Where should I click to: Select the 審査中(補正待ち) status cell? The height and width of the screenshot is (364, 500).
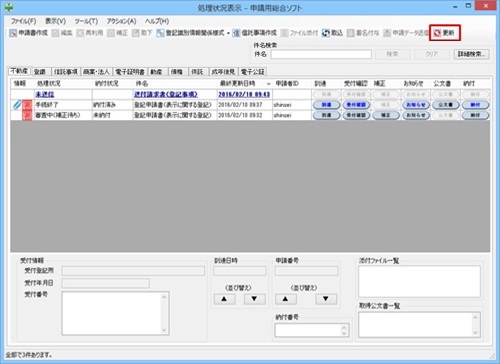63,115
